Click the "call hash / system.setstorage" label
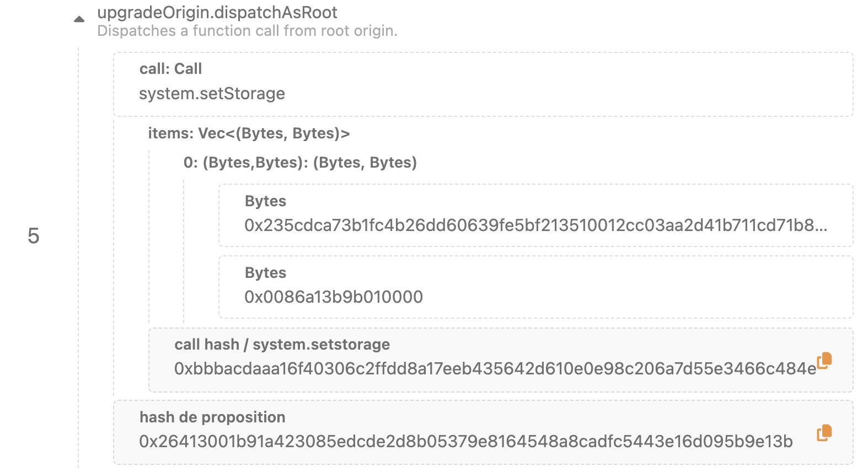868x472 pixels. (282, 345)
